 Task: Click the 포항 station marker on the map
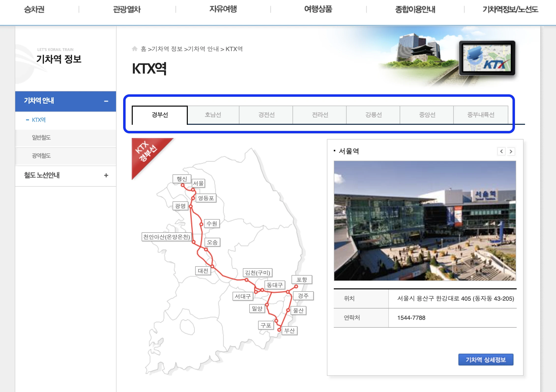(x=302, y=280)
